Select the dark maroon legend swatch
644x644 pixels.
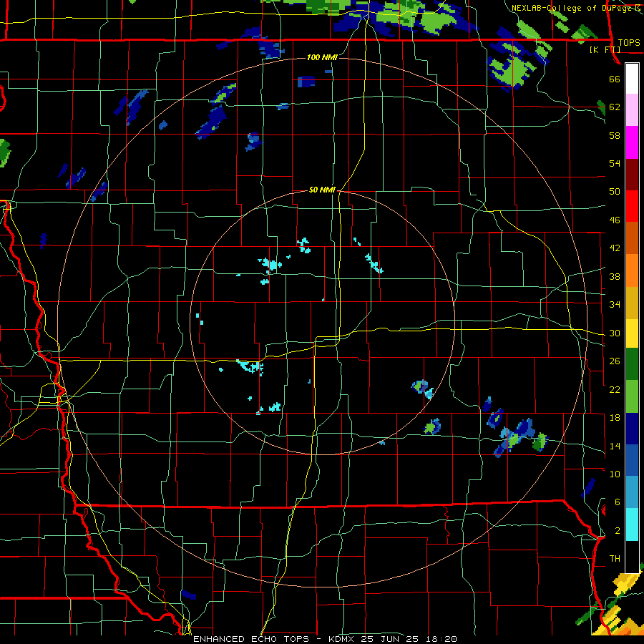[632, 175]
